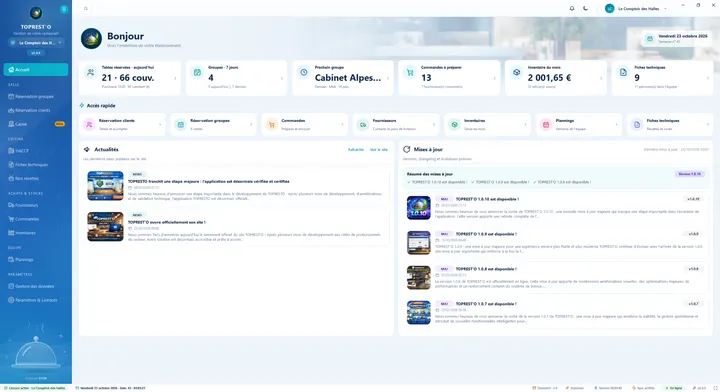Follow the Voir le site link

[x=379, y=150]
